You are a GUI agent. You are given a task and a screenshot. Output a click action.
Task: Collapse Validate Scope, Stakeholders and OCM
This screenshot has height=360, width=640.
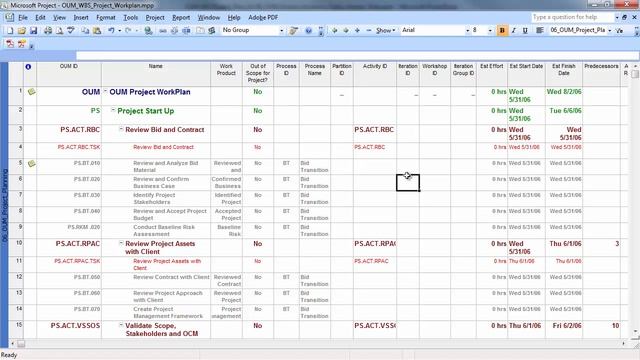[x=121, y=325]
